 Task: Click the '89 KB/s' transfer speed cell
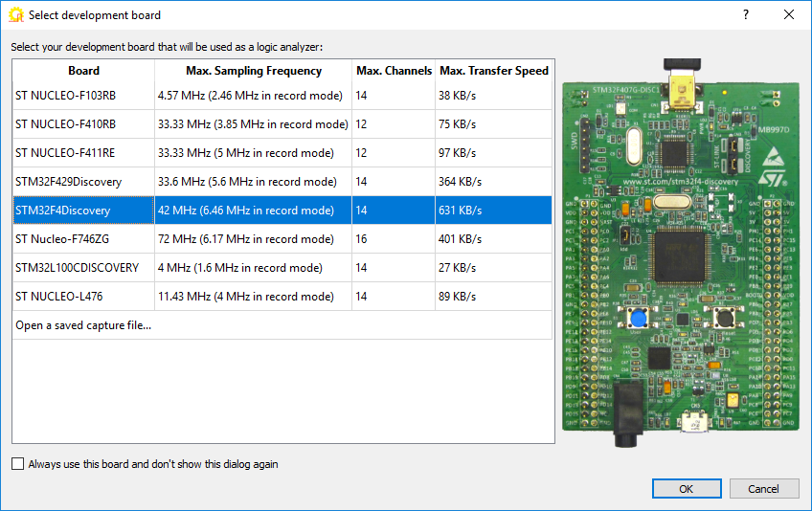(x=494, y=297)
